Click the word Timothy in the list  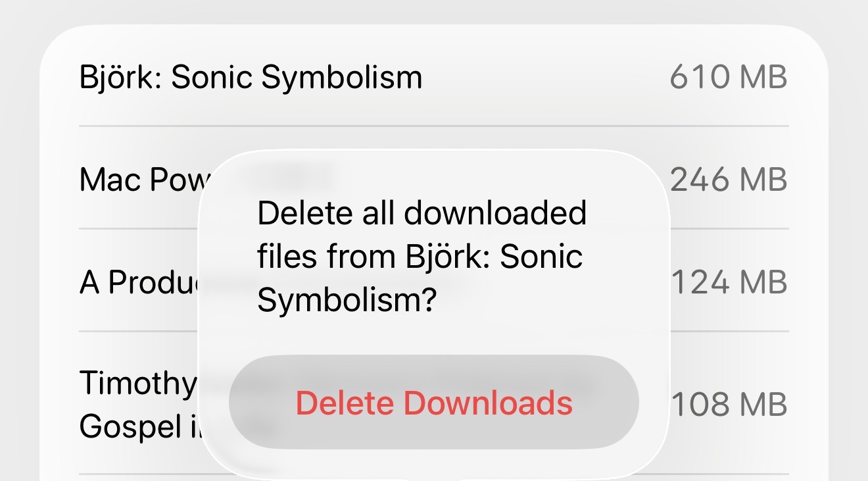tap(137, 383)
